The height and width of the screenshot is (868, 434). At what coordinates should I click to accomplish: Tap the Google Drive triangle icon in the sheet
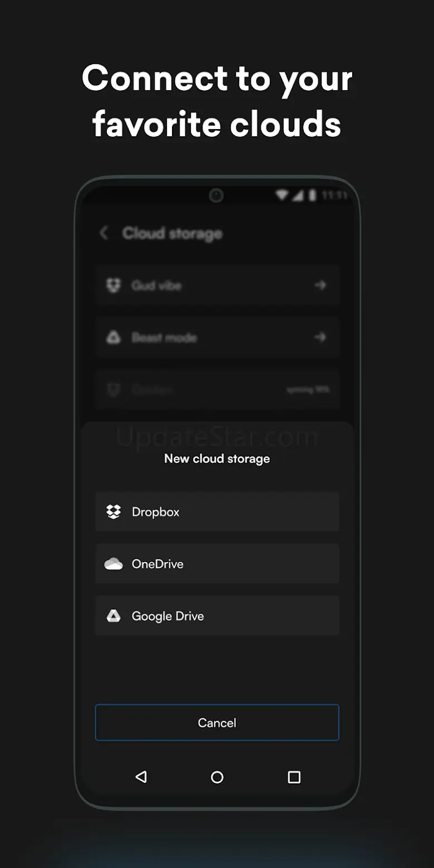tap(114, 616)
